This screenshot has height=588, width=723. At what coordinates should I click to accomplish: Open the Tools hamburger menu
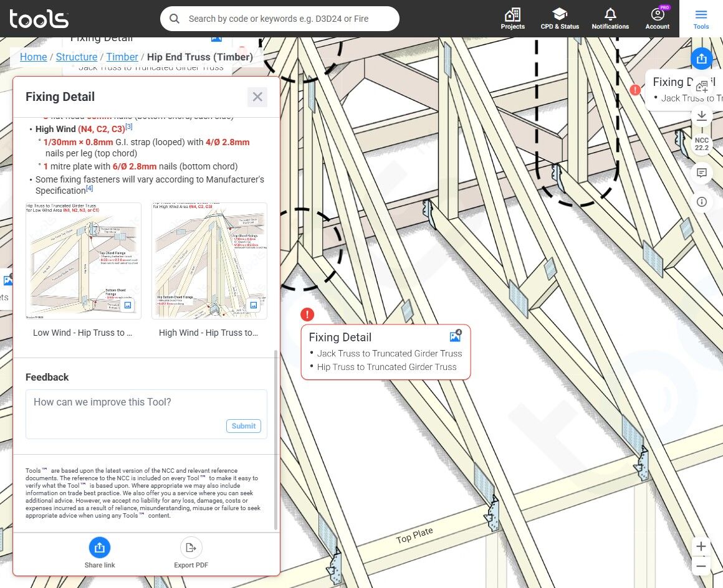701,19
